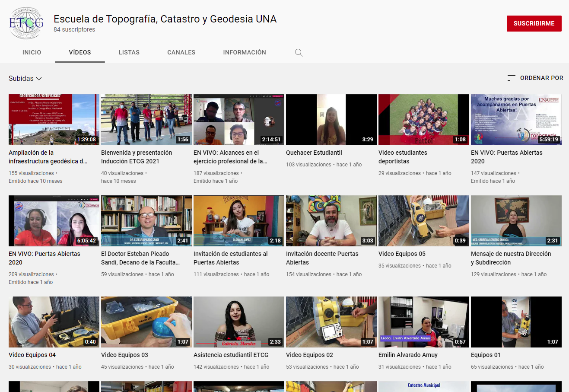
Task: Open Video Equipos 05 title
Action: (402, 254)
